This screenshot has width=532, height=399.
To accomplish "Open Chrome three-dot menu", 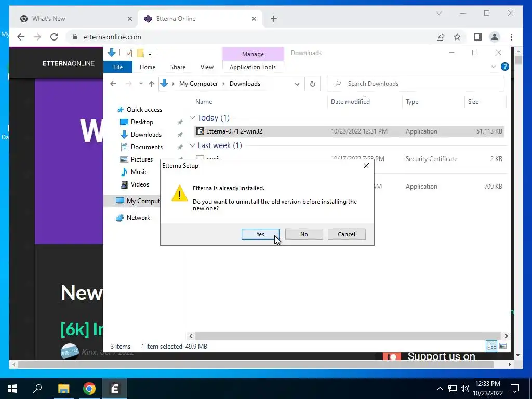I will [511, 37].
